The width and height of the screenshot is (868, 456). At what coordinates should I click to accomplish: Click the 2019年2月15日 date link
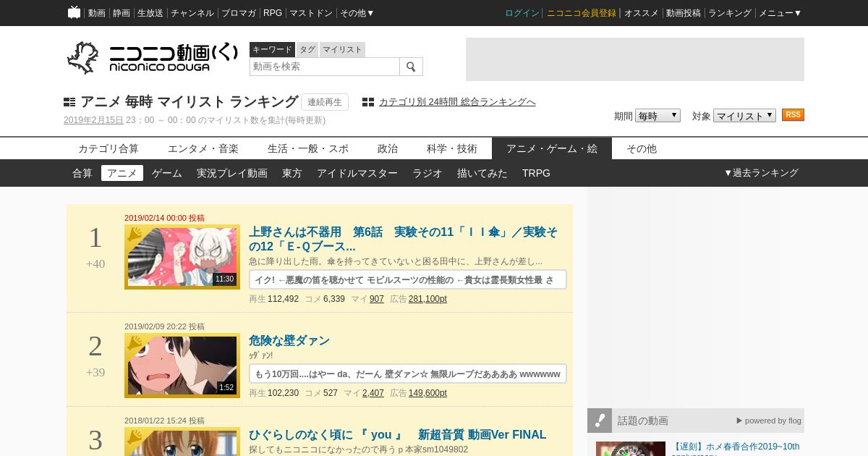coord(93,120)
